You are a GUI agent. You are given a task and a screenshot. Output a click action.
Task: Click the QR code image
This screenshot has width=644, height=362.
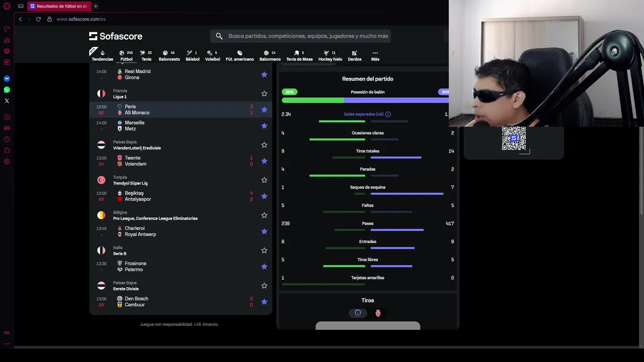(x=514, y=138)
